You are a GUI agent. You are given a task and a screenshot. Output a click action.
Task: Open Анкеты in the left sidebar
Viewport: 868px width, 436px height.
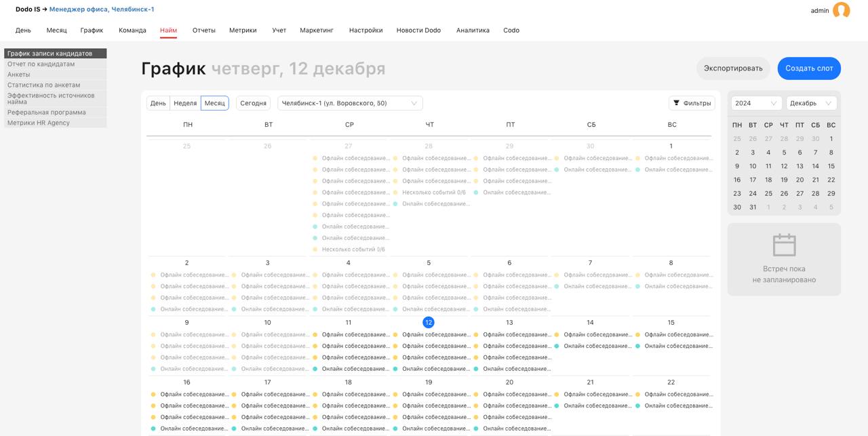coord(19,75)
